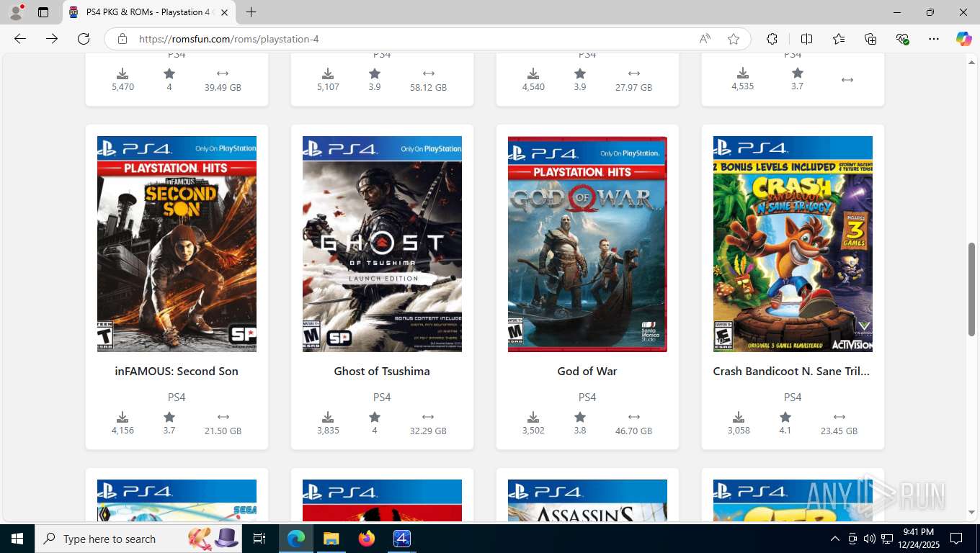980x553 pixels.
Task: Open volume control in system tray
Action: [x=869, y=539]
